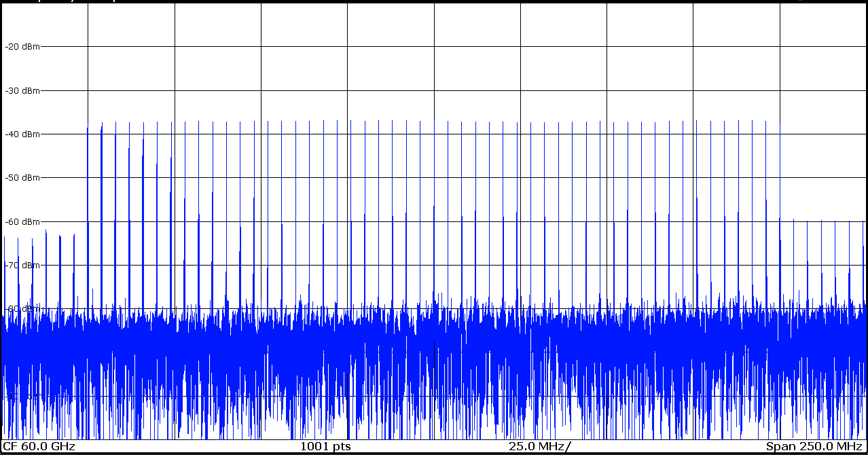Click the blue noise floor band at mid-span
The height and width of the screenshot is (455, 868).
coord(434,346)
